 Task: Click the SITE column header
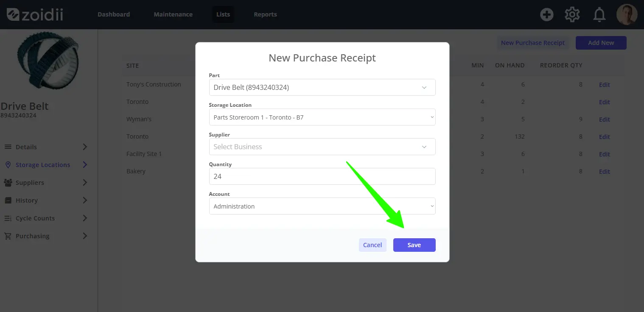(x=132, y=66)
